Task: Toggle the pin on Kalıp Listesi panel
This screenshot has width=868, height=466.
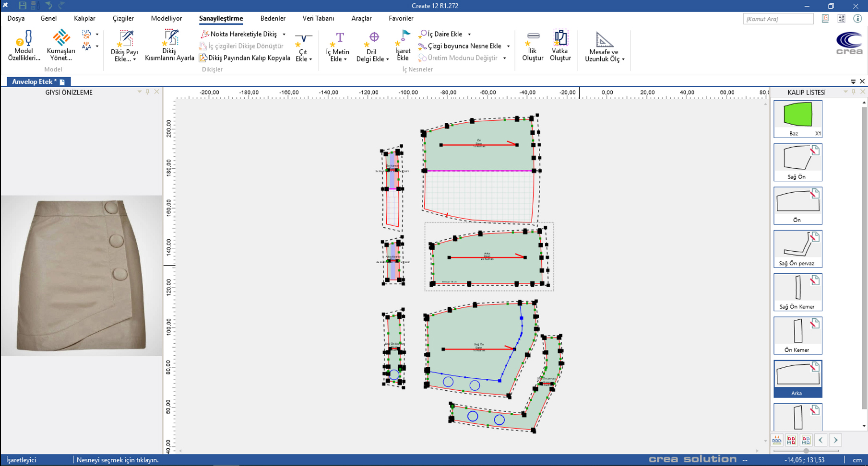Action: (x=854, y=92)
